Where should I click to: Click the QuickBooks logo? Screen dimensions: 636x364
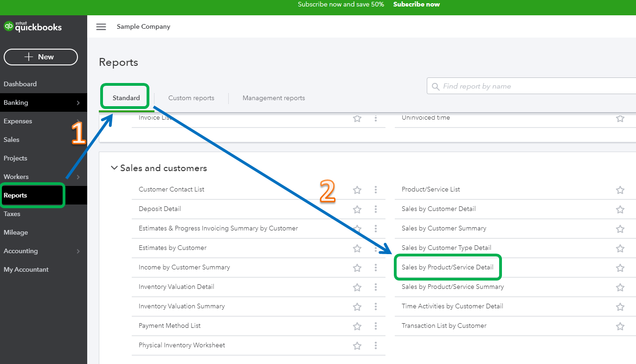point(32,27)
